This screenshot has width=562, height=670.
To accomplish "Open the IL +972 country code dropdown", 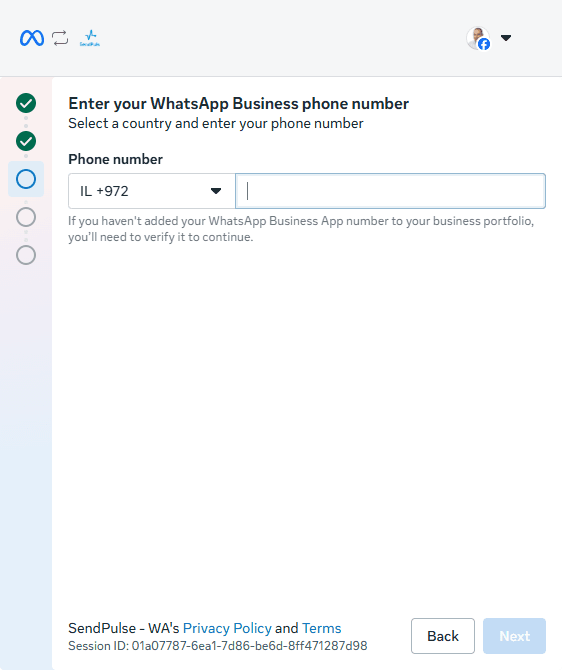I will (x=152, y=191).
